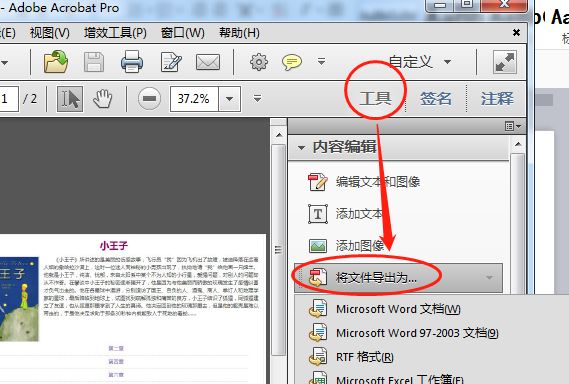The width and height of the screenshot is (569, 384).
Task: Select 编辑文本和图像 tool
Action: coord(378,181)
